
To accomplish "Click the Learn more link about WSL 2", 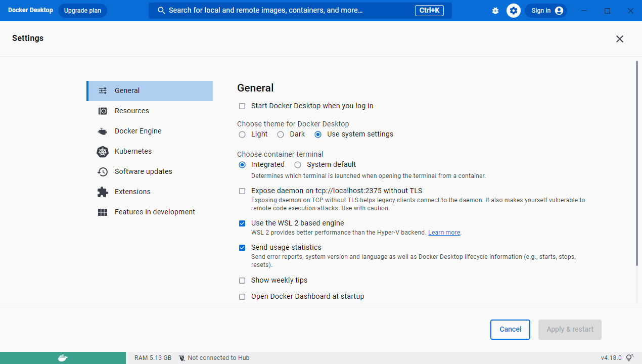I will point(444,232).
